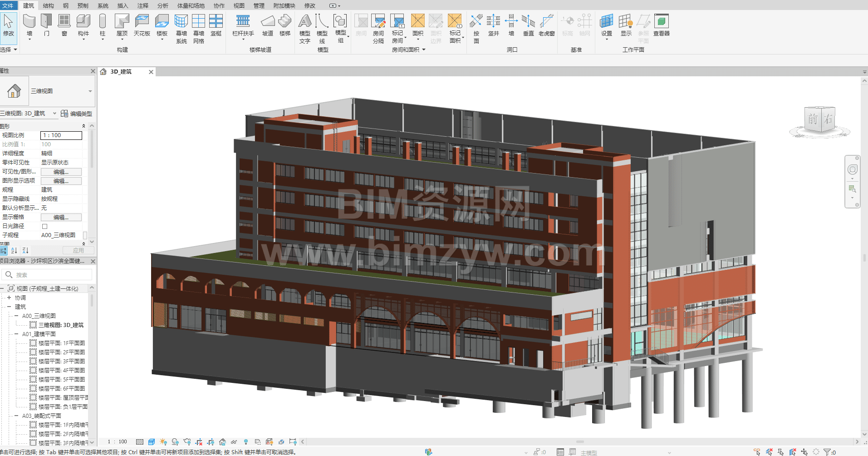Click 编辑... button for 可见性/图形
The width and height of the screenshot is (868, 456).
coord(61,172)
